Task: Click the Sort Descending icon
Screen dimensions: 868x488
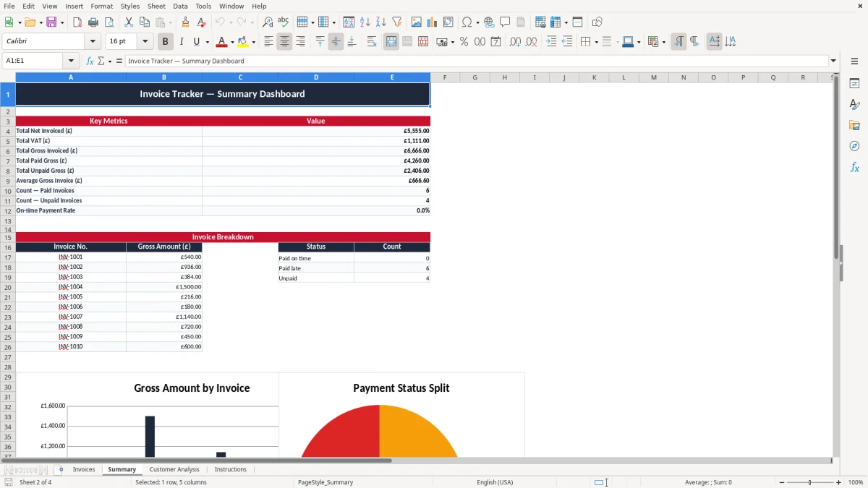Action: [x=381, y=22]
